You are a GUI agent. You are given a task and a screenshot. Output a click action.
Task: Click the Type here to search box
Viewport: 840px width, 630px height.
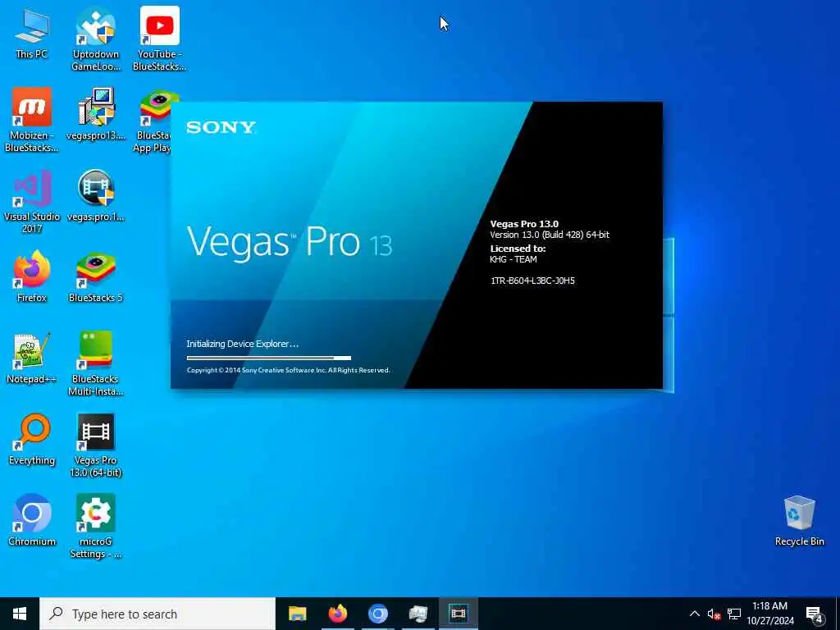pos(157,614)
